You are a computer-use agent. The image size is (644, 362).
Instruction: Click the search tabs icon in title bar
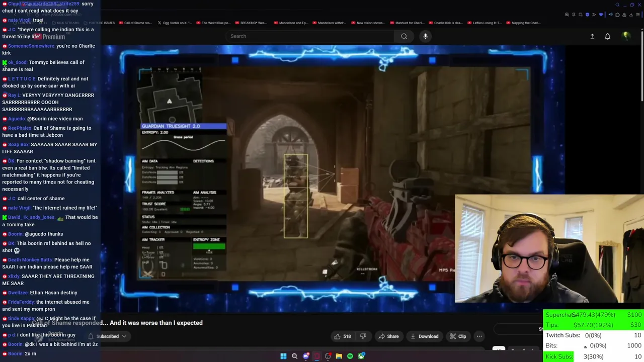point(617,5)
